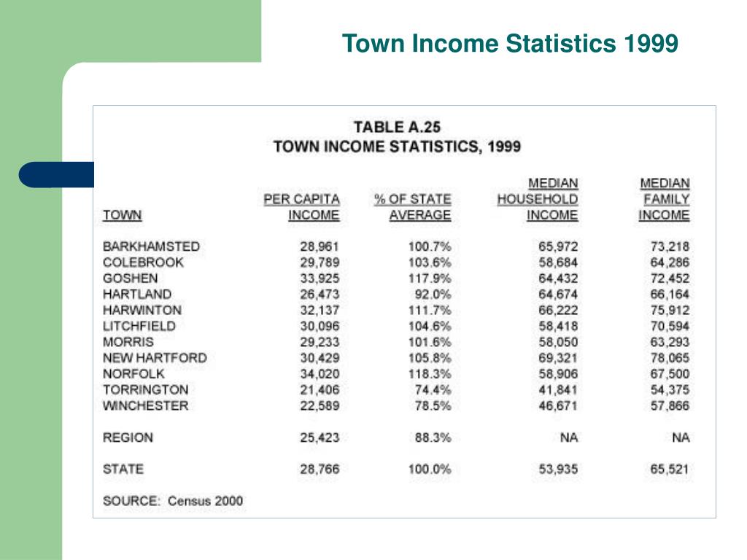
Task: Click Region percentage 88.3%
Action: [x=433, y=437]
